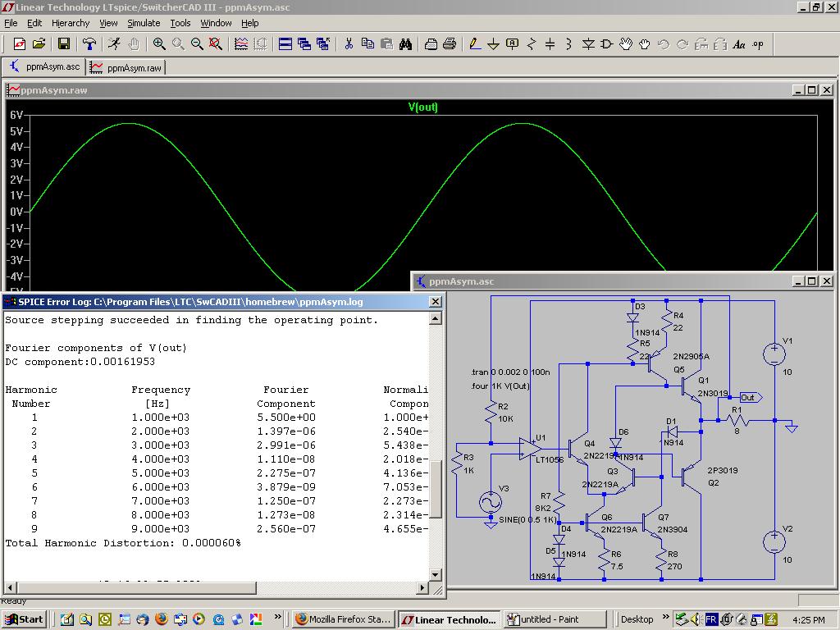
Task: Open the Control Panel hammer icon
Action: pos(89,44)
